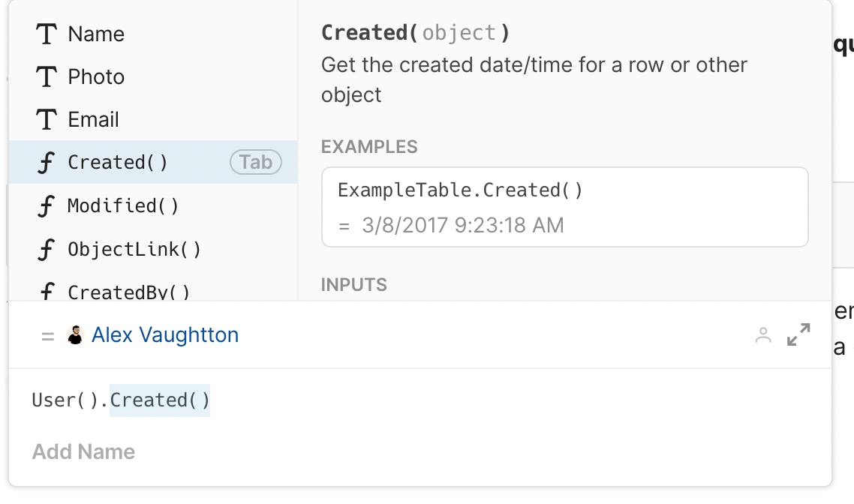
Task: Click the text type icon beside Email
Action: click(47, 119)
